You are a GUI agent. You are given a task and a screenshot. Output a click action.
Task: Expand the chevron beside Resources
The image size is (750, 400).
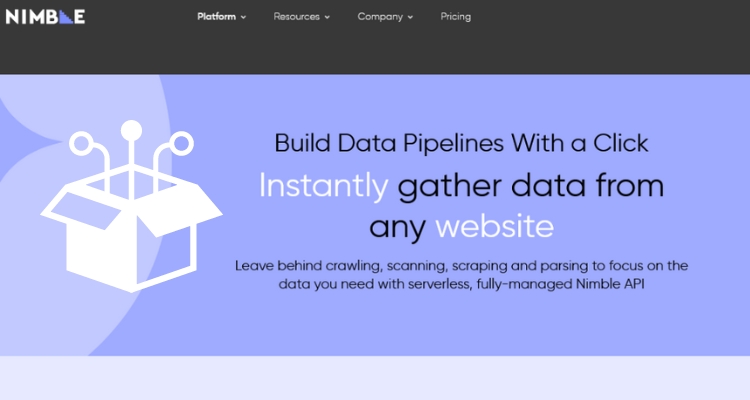[327, 17]
